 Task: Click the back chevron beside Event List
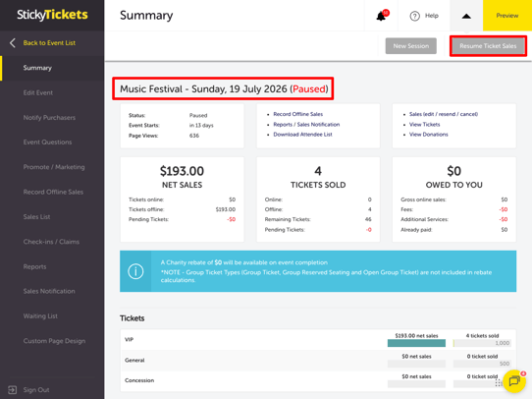coord(12,43)
